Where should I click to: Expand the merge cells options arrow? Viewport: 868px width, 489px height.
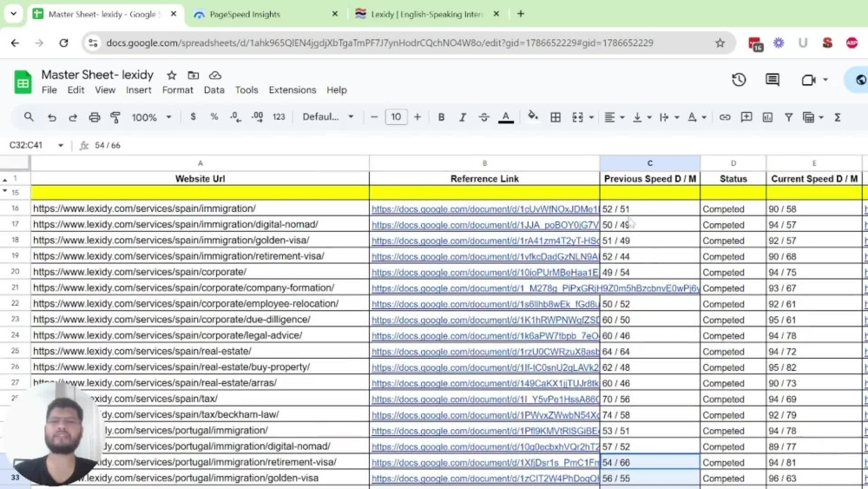(x=591, y=117)
